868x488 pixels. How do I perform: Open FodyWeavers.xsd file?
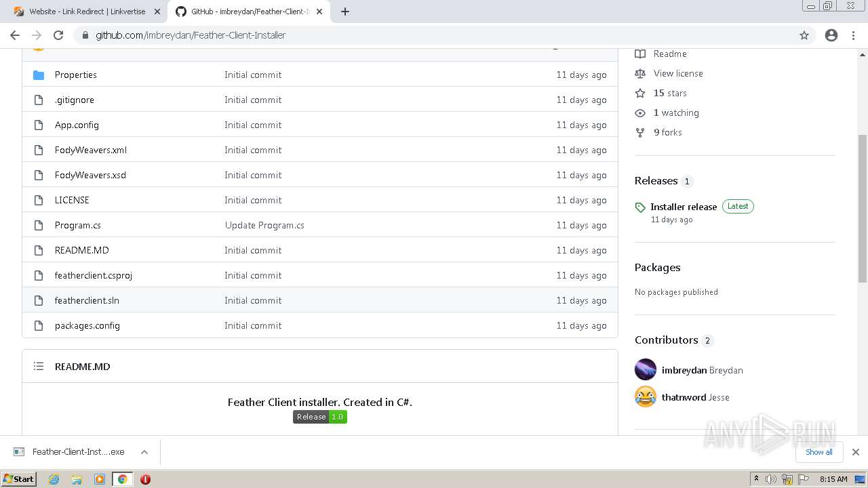click(90, 175)
